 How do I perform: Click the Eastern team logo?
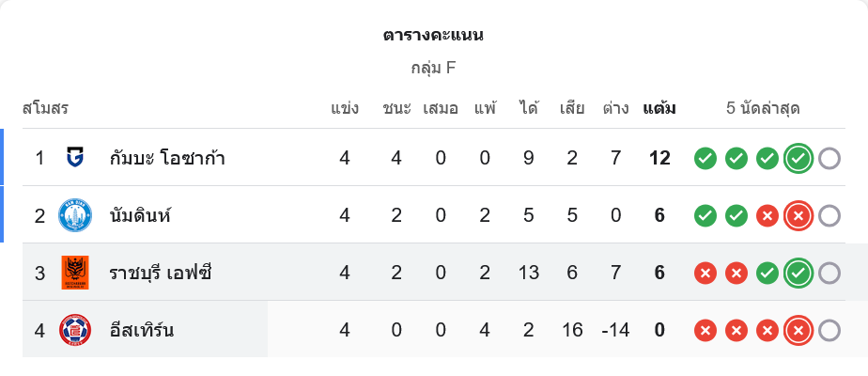coord(75,331)
